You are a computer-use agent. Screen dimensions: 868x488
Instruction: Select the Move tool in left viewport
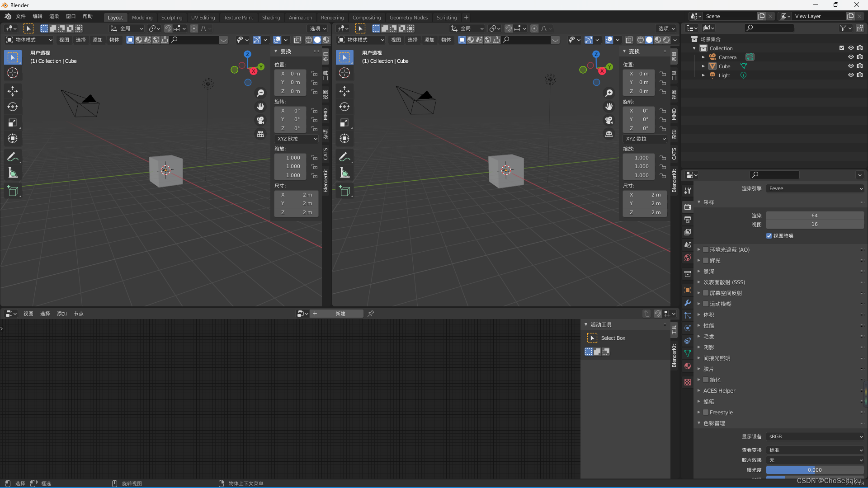pos(13,91)
